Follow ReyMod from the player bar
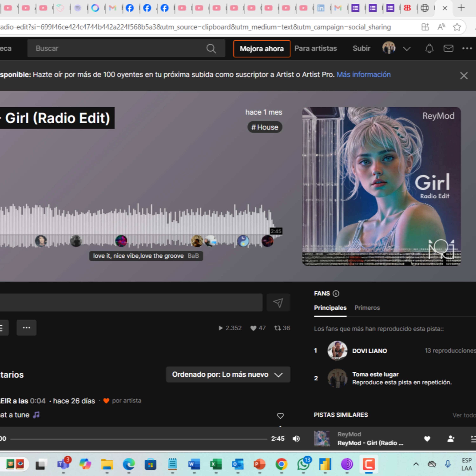 (x=451, y=439)
